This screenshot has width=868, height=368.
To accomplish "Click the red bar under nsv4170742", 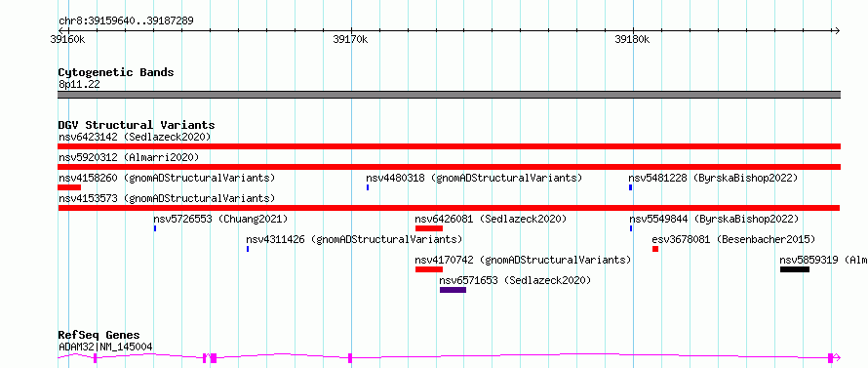I will (429, 269).
